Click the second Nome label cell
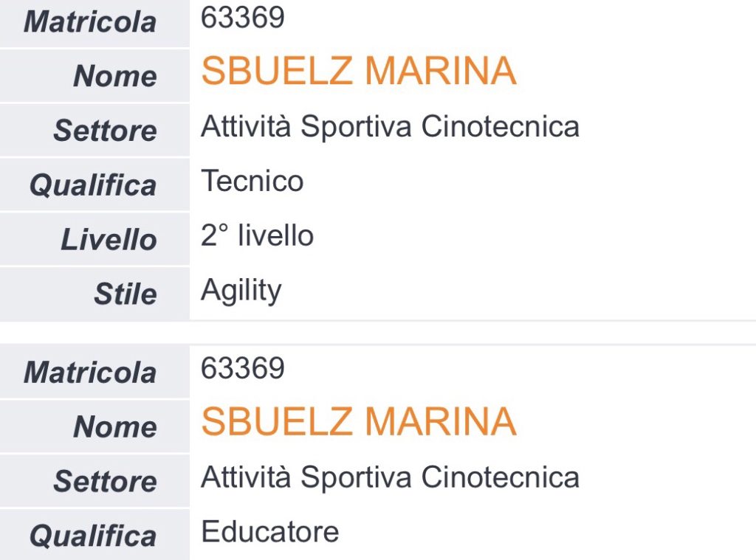This screenshot has height=560, width=756. coord(94,426)
